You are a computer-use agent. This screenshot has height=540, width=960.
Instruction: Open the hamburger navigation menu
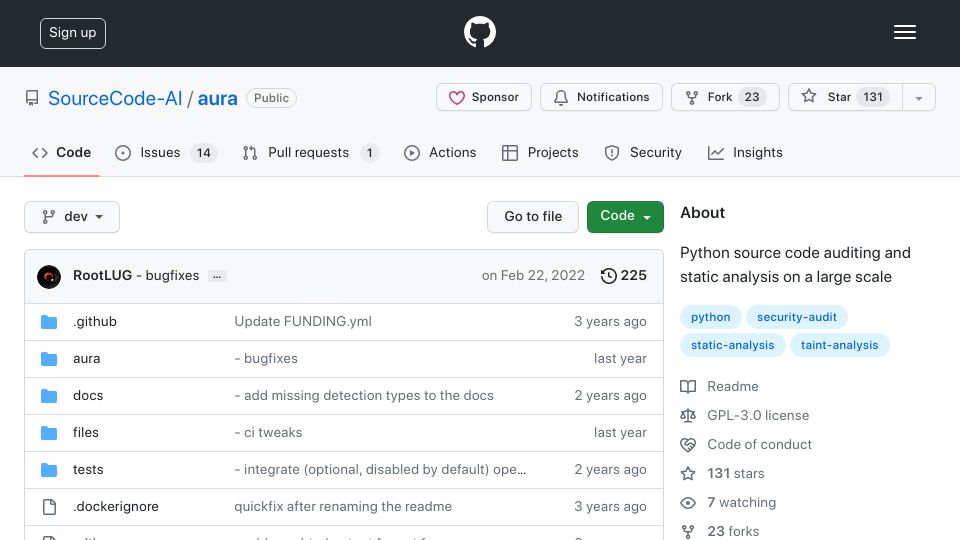pos(904,32)
